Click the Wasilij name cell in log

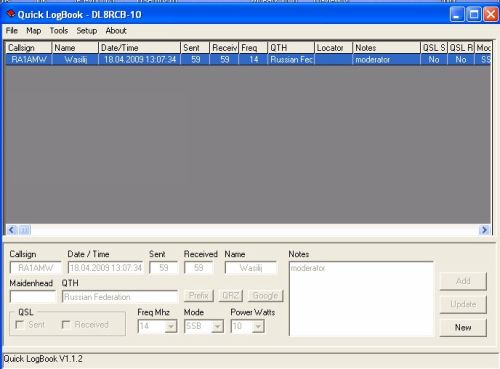[x=75, y=60]
